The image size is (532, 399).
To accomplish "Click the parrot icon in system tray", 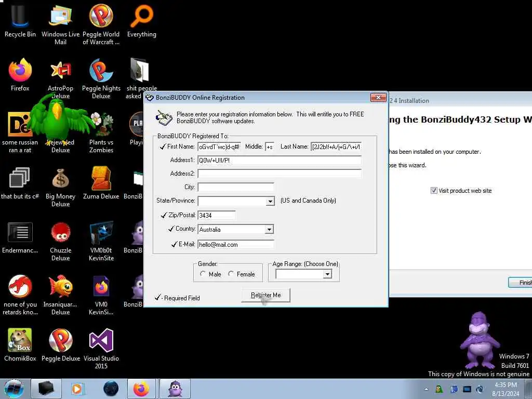I will pyautogui.click(x=439, y=389).
